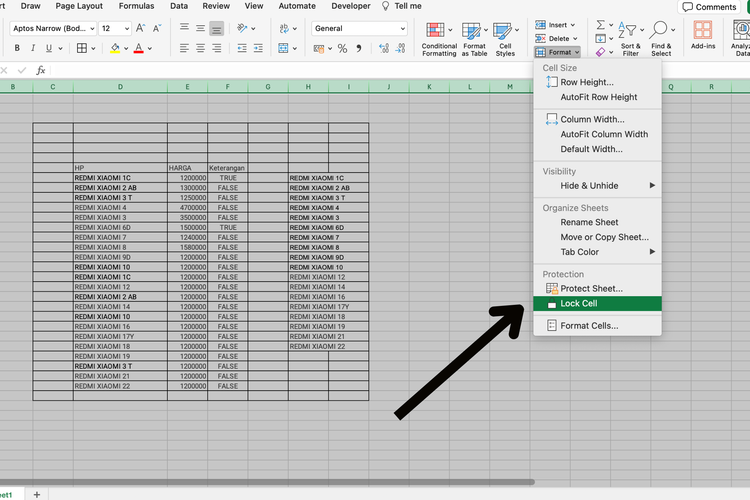Toggle bold formatting
This screenshot has width=750, height=500.
click(17, 48)
